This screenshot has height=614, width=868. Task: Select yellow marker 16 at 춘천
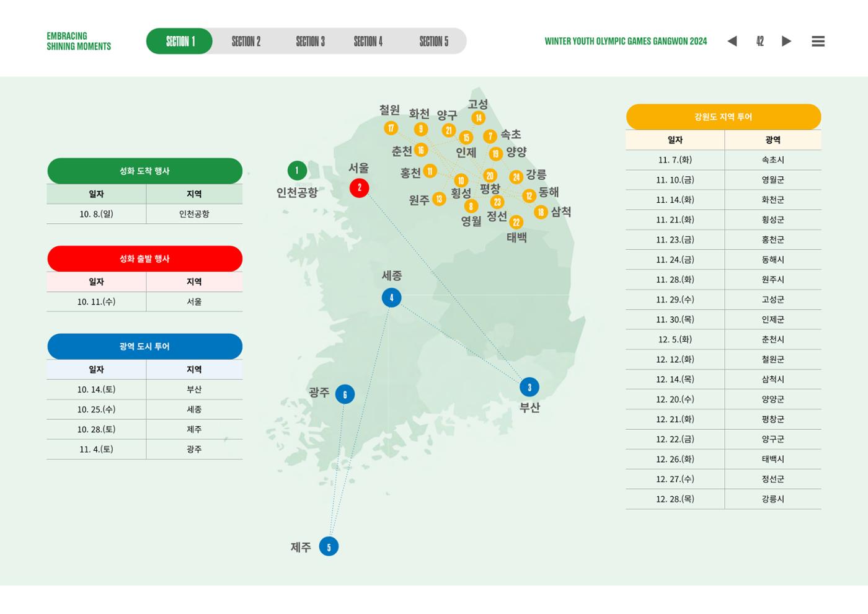[x=420, y=149]
